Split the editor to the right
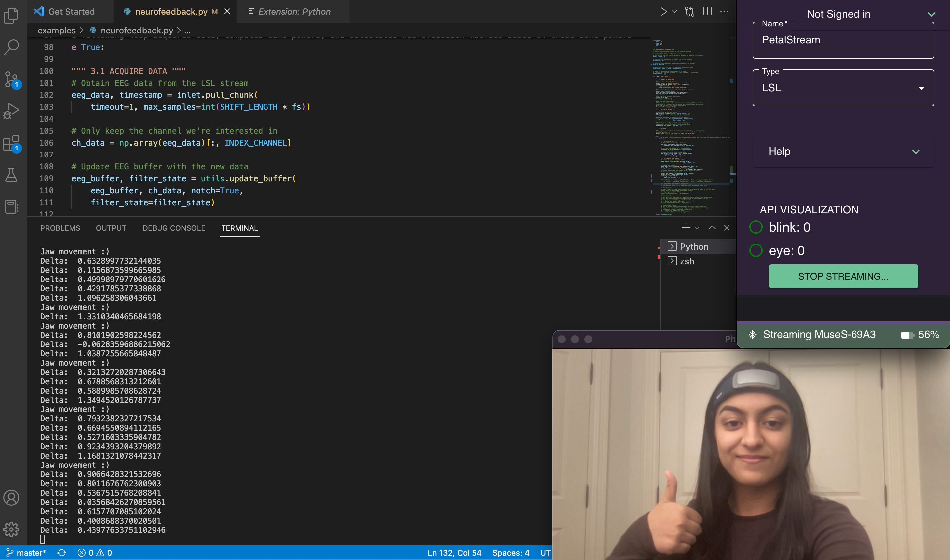Viewport: 950px width, 560px height. (x=707, y=11)
